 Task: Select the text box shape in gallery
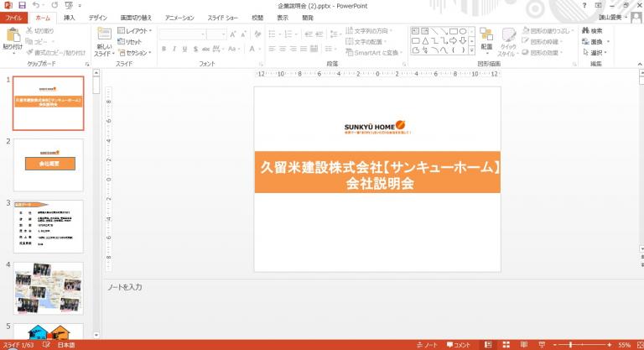[415, 31]
